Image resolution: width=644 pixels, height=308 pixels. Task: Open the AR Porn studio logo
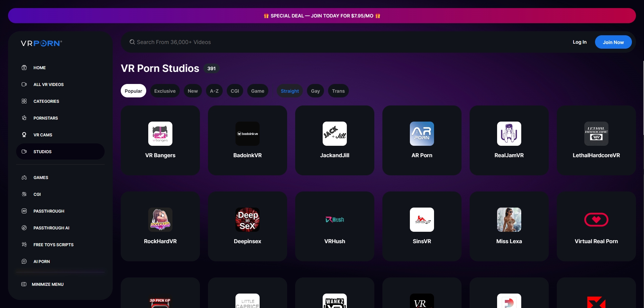pyautogui.click(x=422, y=134)
